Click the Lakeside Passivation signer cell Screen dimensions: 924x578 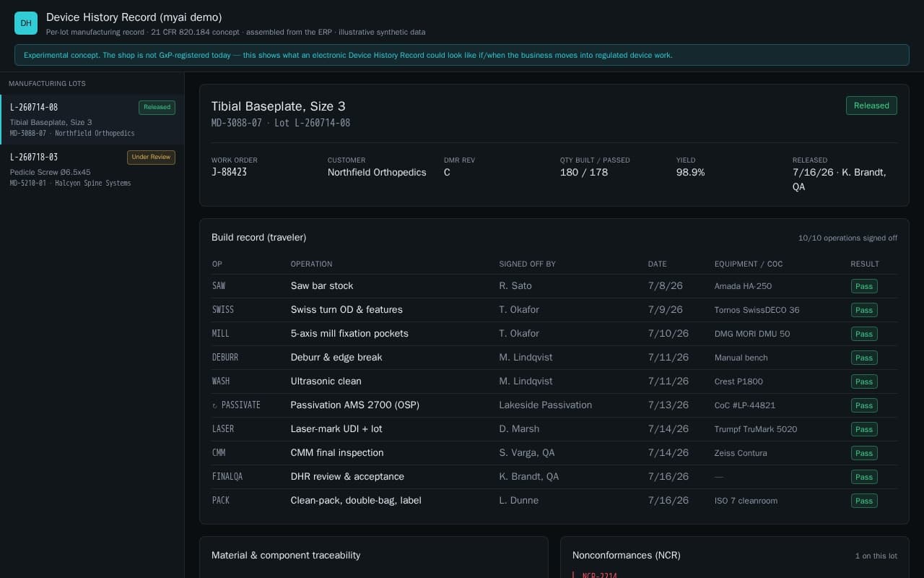(x=545, y=405)
